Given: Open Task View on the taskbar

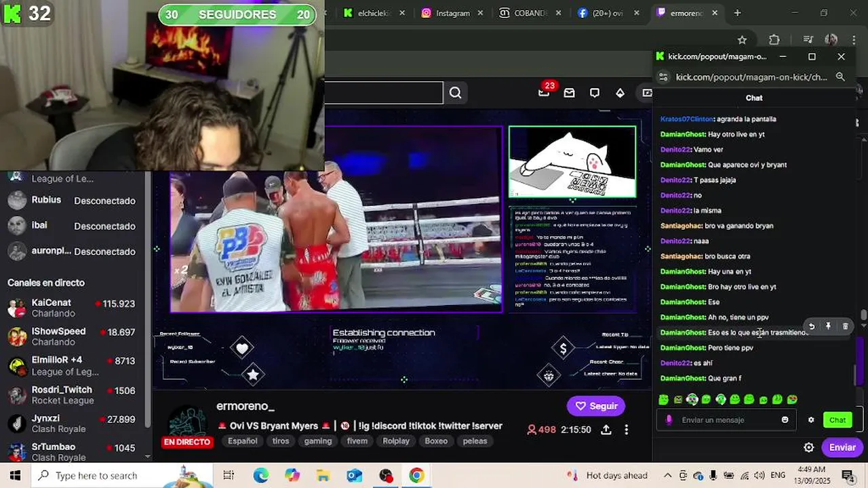Looking at the screenshot, I should (x=229, y=475).
